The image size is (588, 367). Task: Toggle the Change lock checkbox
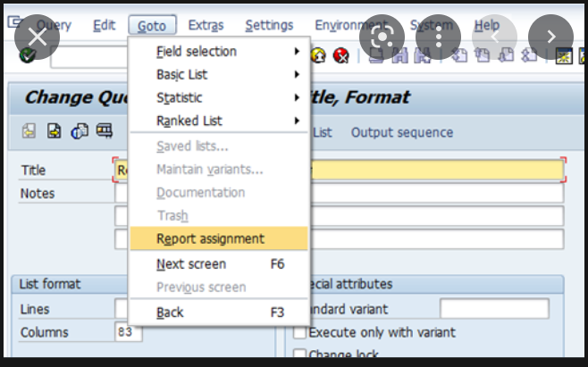pos(299,353)
